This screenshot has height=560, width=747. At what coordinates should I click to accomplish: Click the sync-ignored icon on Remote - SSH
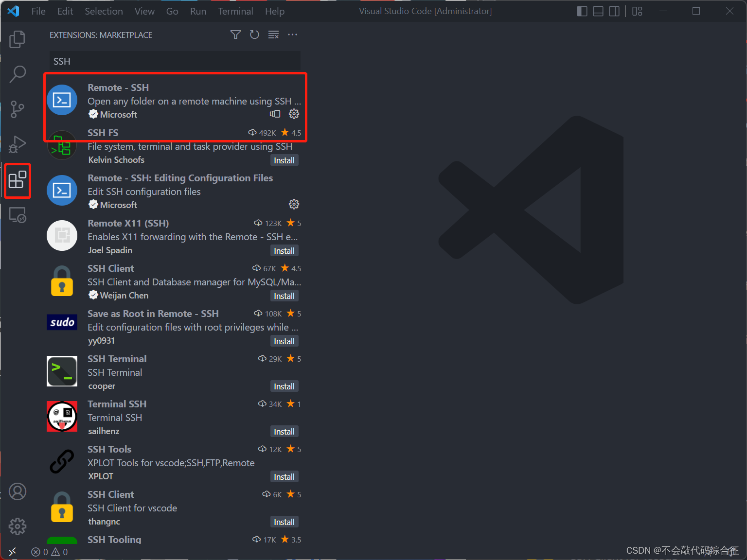275,114
